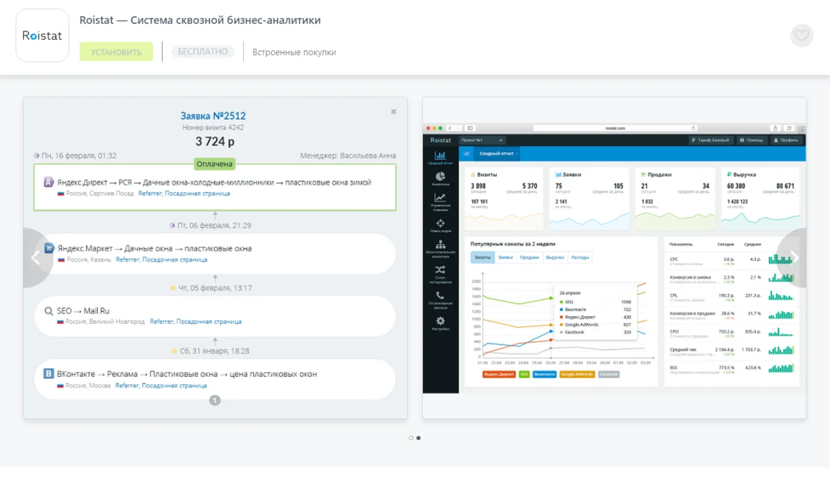Click the browser address bar roistat.com
Viewport: 830px width, 504px height.
coord(615,128)
